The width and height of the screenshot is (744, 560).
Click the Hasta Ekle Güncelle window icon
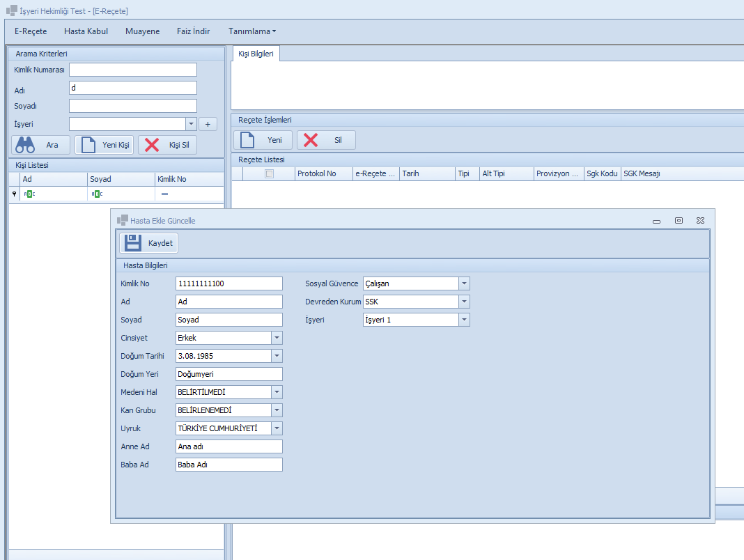click(123, 219)
